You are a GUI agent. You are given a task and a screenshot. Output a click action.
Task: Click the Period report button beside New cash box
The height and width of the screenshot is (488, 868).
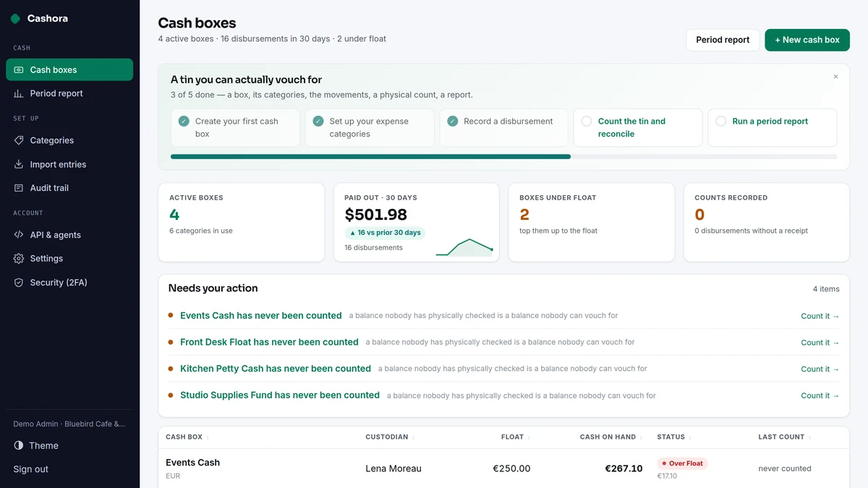[723, 40]
